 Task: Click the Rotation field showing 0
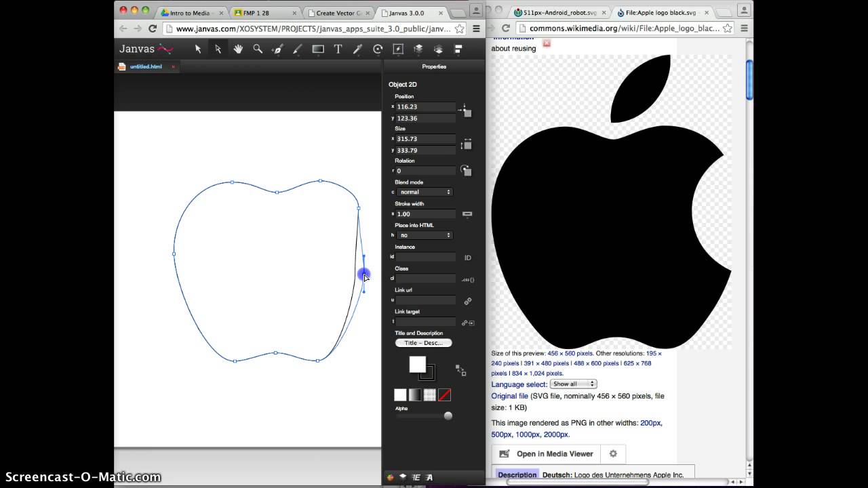click(425, 171)
